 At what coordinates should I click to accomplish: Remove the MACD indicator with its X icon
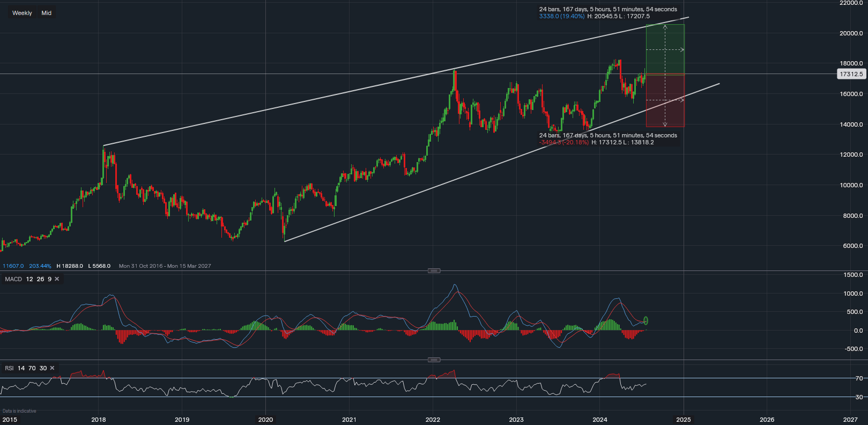pos(57,279)
